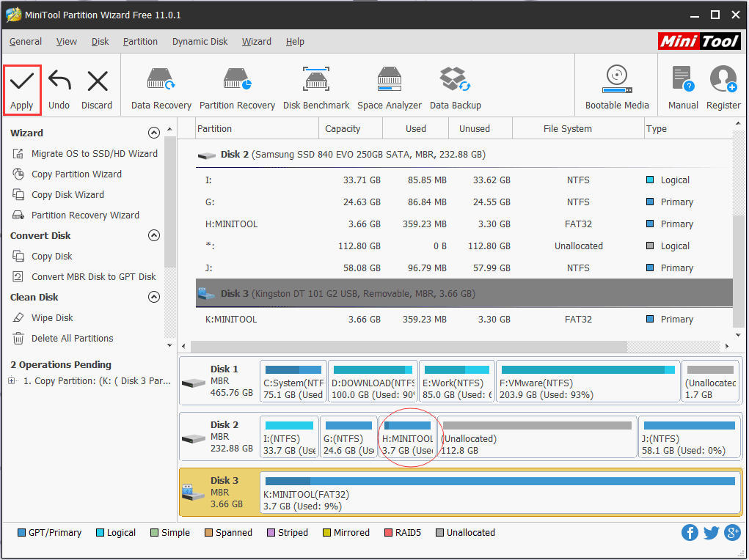Start Migrate OS to SSD/HD Wizard
The image size is (749, 560).
pos(85,154)
